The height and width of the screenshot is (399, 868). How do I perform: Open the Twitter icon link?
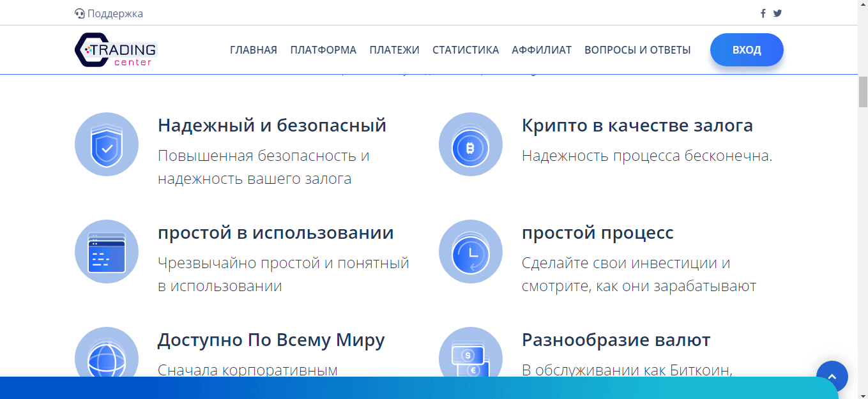(x=777, y=13)
